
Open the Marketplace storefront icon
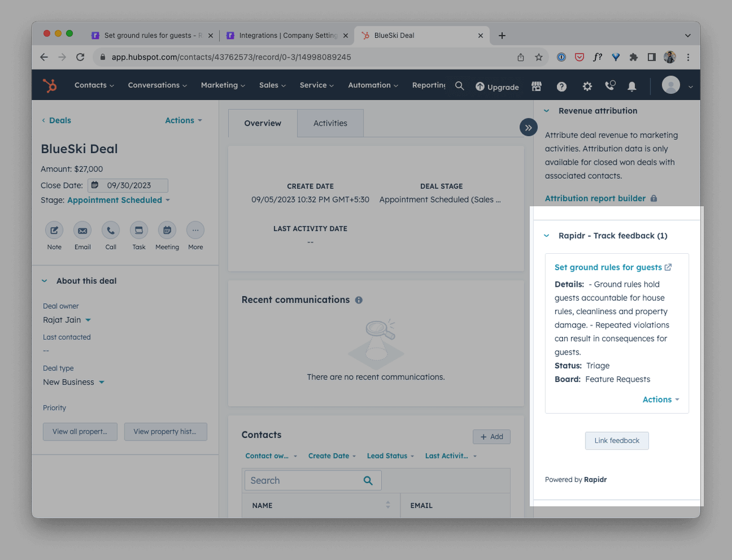coord(537,86)
